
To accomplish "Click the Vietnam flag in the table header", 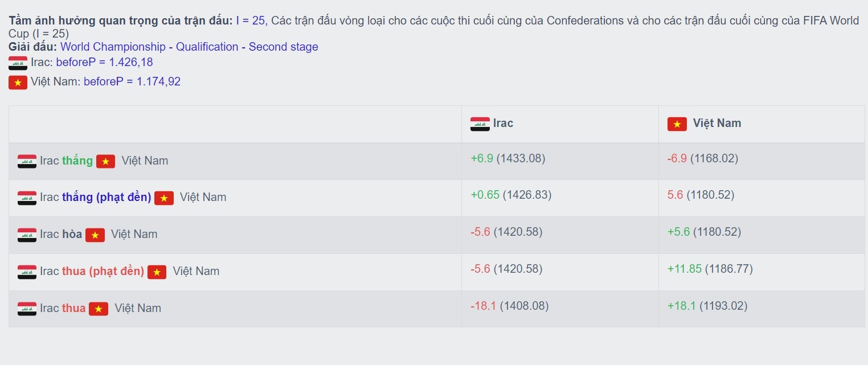I will click(677, 124).
